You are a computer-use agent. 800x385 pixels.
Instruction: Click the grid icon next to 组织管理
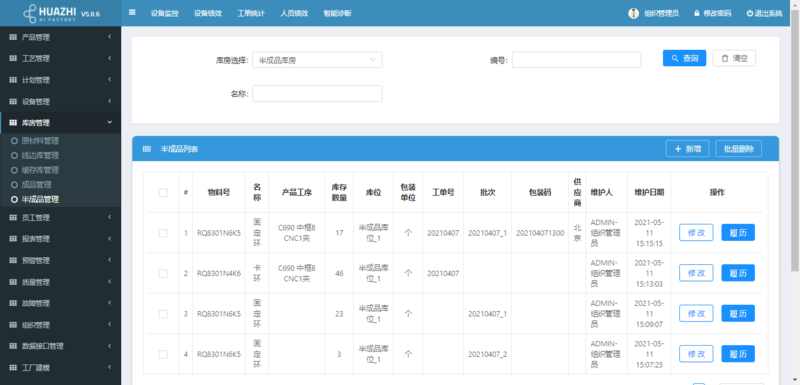pyautogui.click(x=13, y=325)
